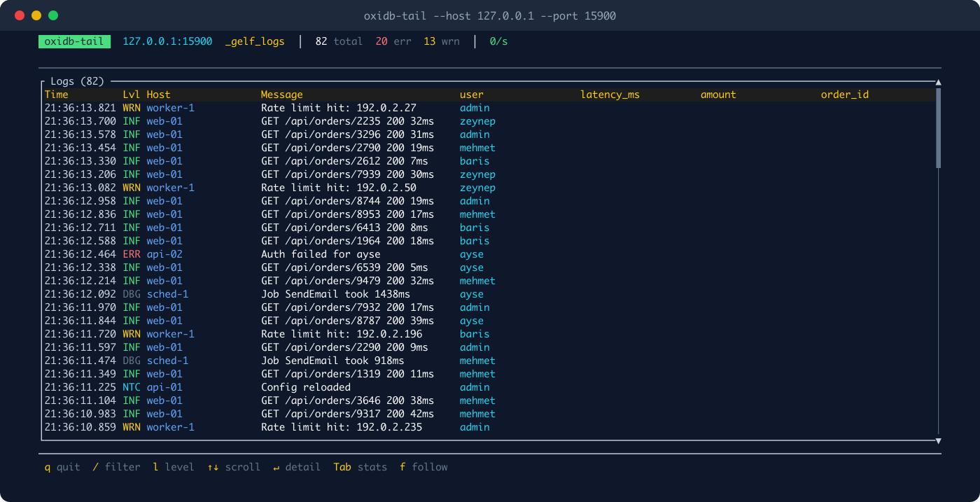Click the 127.0.0.1:15900 host address
980x502 pixels.
(167, 41)
